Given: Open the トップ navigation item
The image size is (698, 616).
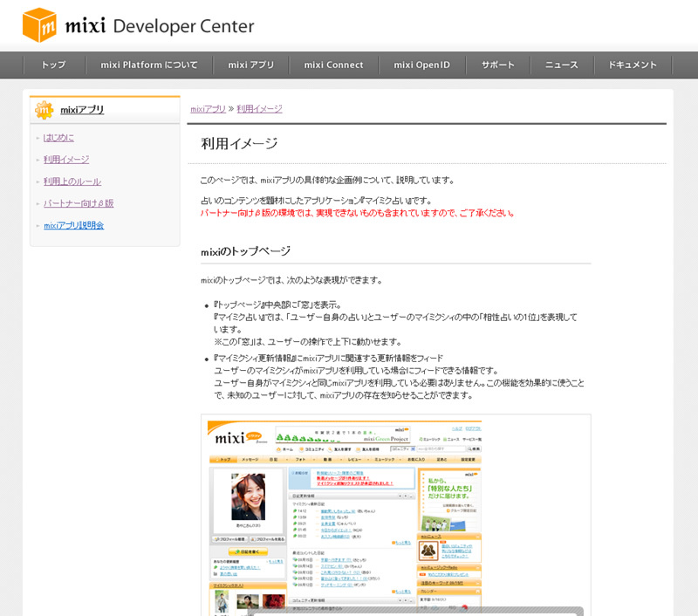Looking at the screenshot, I should pyautogui.click(x=53, y=65).
